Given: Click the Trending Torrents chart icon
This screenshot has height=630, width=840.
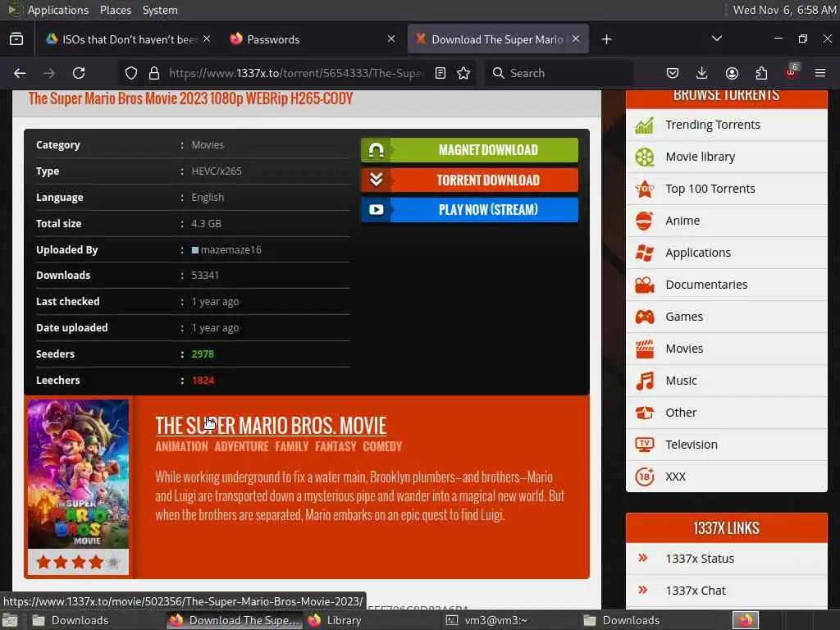Looking at the screenshot, I should pos(645,125).
